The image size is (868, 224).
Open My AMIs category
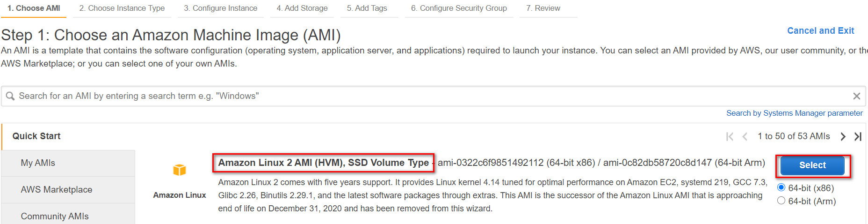pos(68,163)
